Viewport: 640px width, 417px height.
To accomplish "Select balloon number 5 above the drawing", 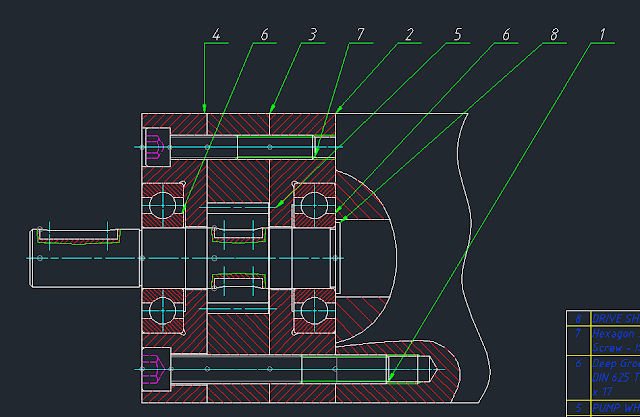I will click(x=458, y=35).
